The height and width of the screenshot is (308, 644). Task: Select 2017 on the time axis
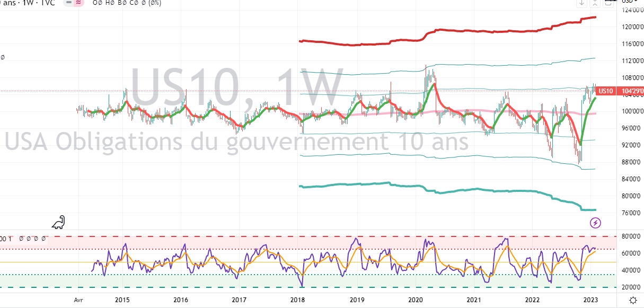click(239, 299)
